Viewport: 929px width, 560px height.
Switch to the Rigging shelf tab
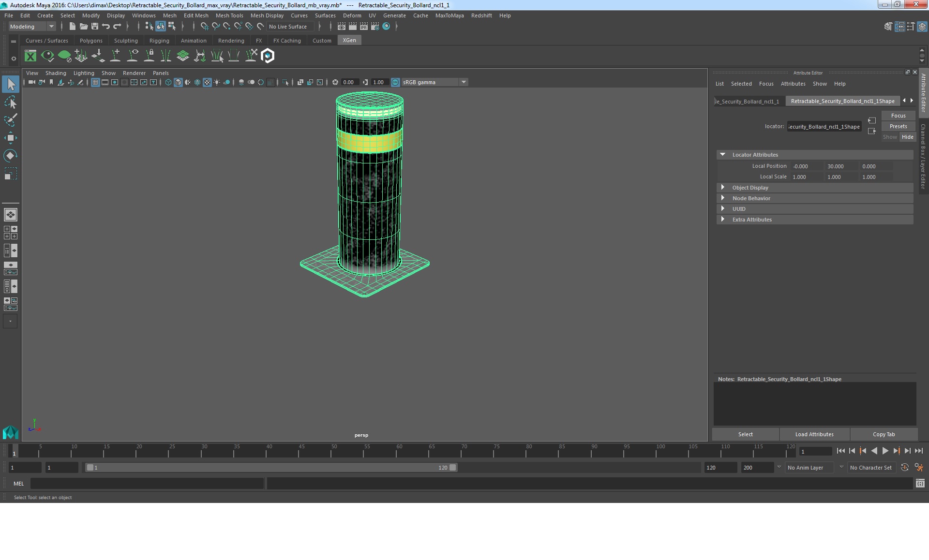tap(159, 41)
